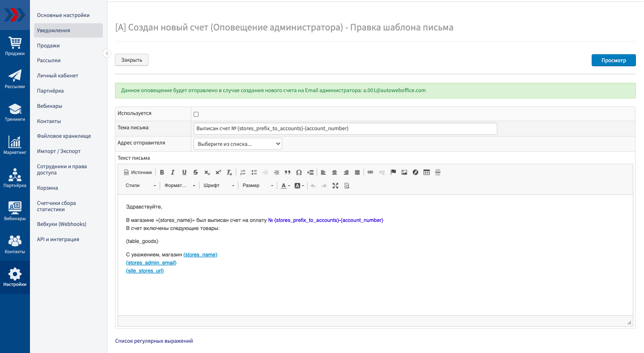
Task: Justify the text
Action: [357, 172]
